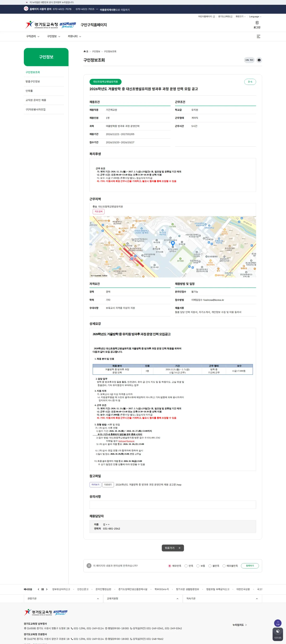Expand the 관련기관 footer dropdown
The width and height of the screenshot is (286, 644).
pos(63,599)
